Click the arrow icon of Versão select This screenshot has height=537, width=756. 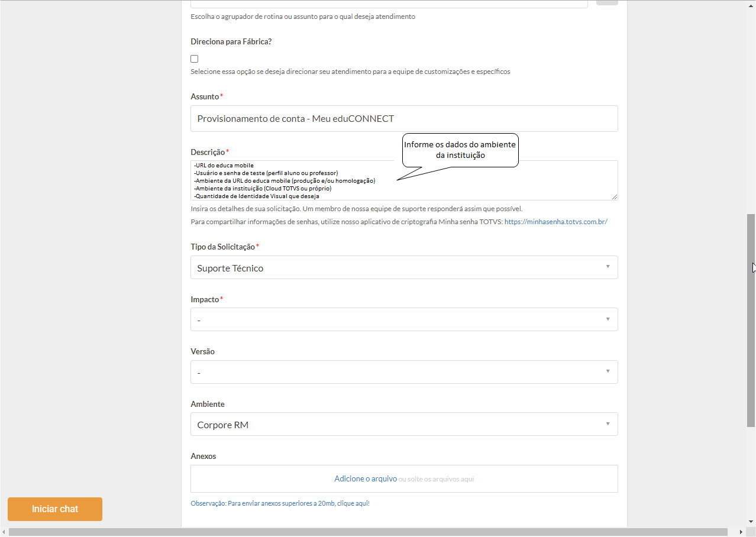[x=608, y=371]
